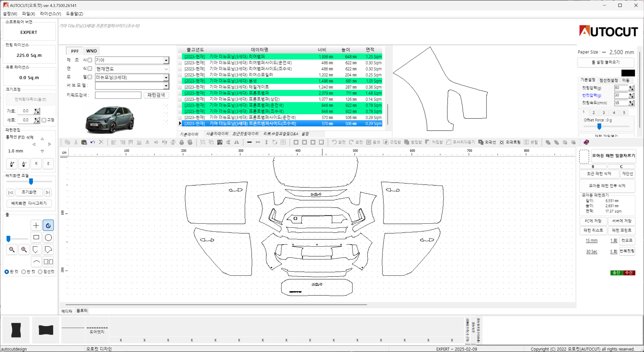This screenshot has width=644, height=352.
Task: Click the Align left icon
Action: [x=114, y=142]
